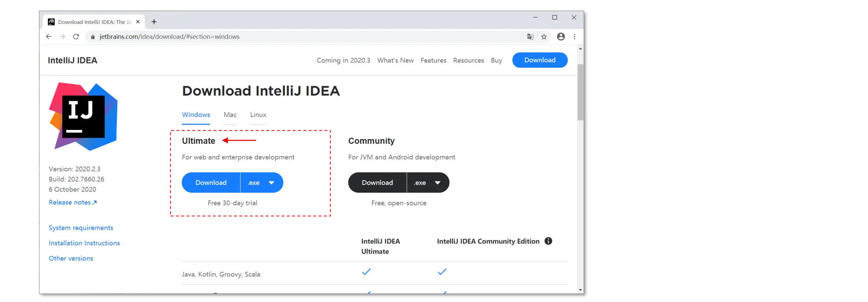Click the JetBrains favicon on tab
Screen dimensions: 868x302
click(x=51, y=22)
